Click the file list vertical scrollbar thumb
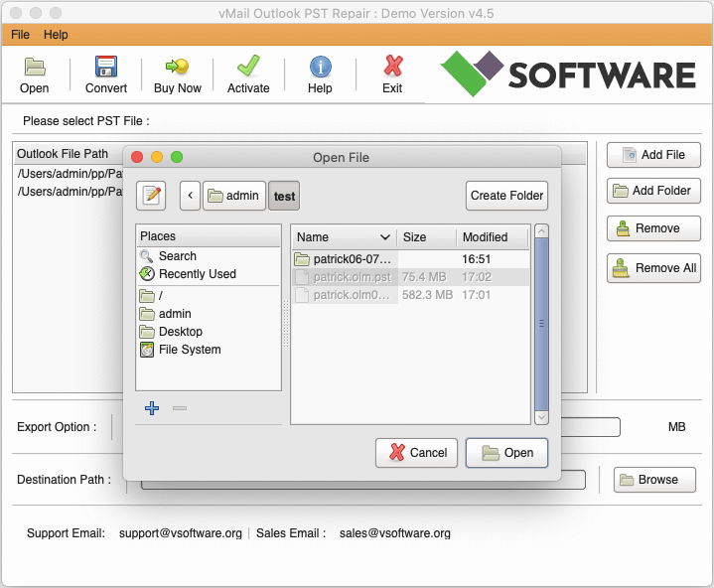 point(541,324)
